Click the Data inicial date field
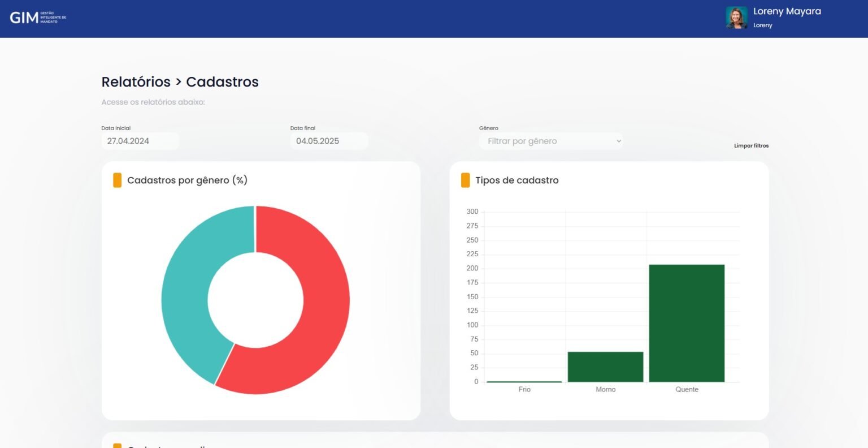The image size is (868, 448). click(140, 141)
